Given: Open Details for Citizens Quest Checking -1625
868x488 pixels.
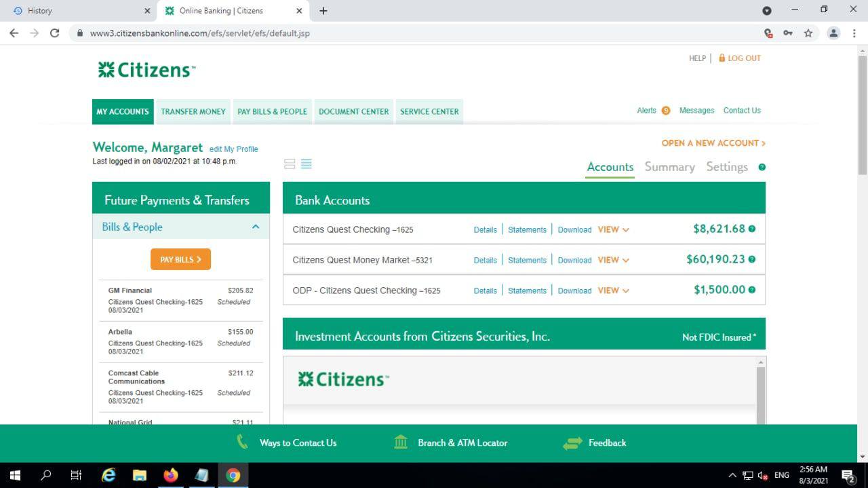Looking at the screenshot, I should (x=485, y=230).
